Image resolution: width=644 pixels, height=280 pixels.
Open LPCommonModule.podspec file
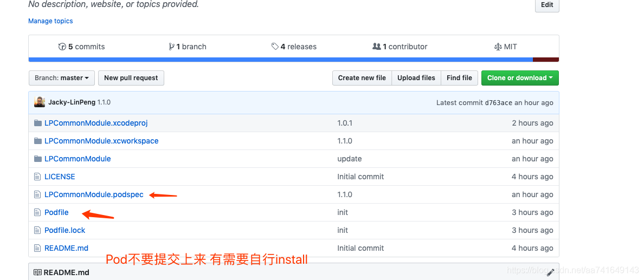(x=94, y=194)
